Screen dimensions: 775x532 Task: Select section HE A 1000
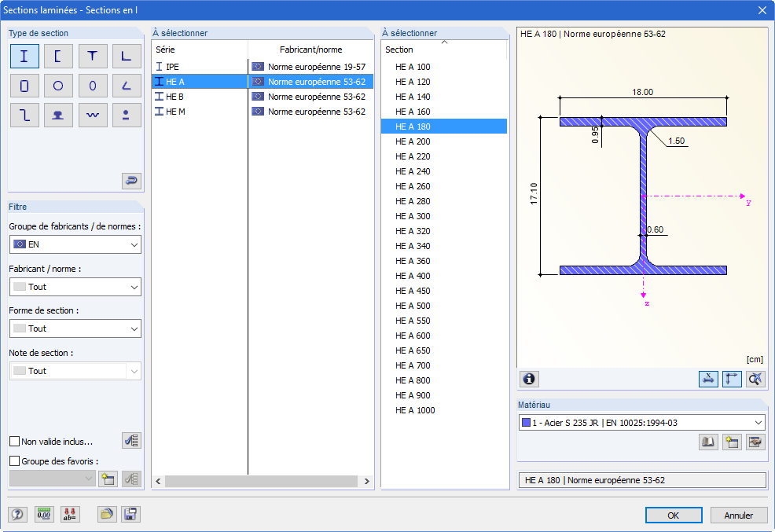point(444,410)
